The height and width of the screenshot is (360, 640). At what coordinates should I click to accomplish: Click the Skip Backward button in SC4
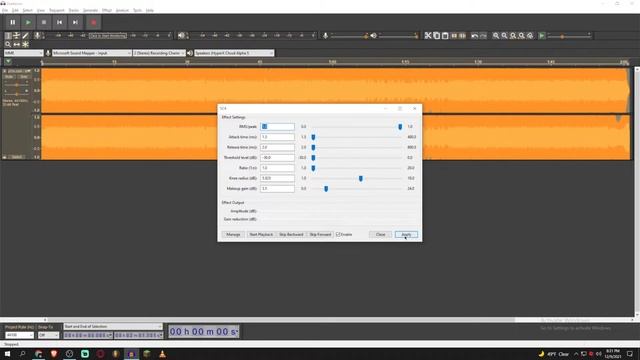coord(291,234)
